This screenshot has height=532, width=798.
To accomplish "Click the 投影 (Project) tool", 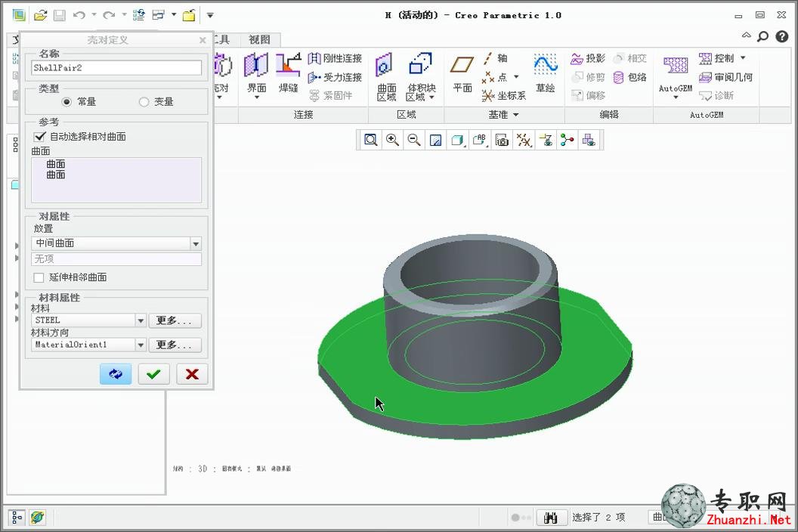I will [x=588, y=58].
